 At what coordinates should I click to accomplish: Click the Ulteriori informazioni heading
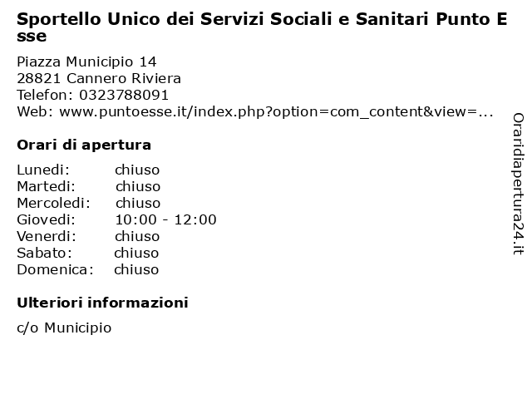tap(102, 303)
